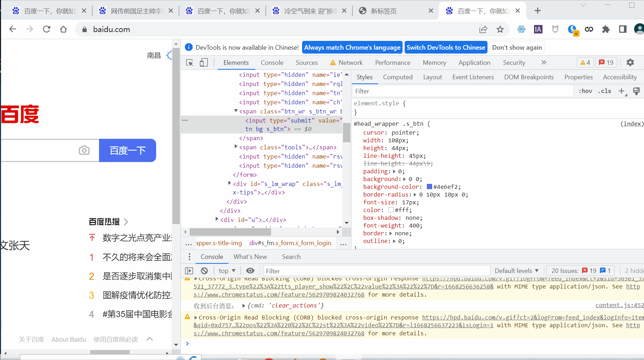The height and width of the screenshot is (360, 644).
Task: Close the 新标签页 tab
Action: tap(431, 11)
